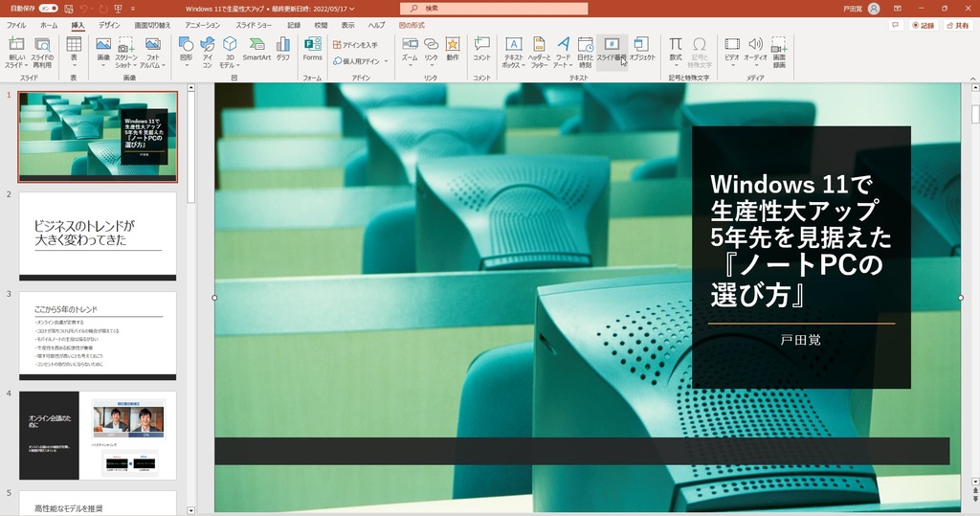This screenshot has height=516, width=980.
Task: Click the author name 戸田覚 on the slide
Action: tap(801, 340)
